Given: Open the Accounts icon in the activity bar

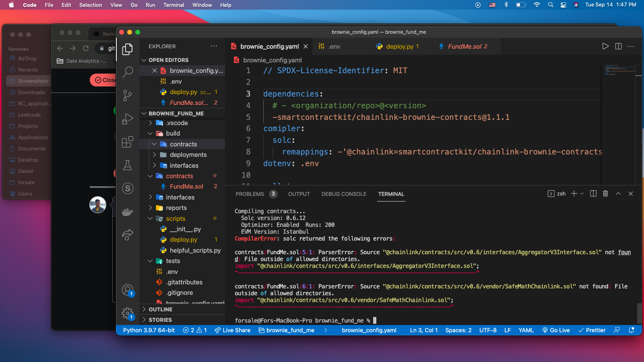Looking at the screenshot, I should 127,289.
